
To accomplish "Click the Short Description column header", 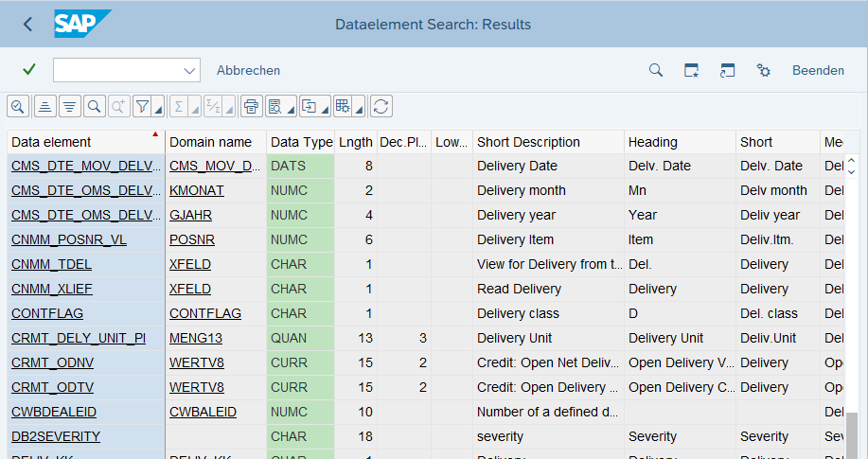I will 528,142.
